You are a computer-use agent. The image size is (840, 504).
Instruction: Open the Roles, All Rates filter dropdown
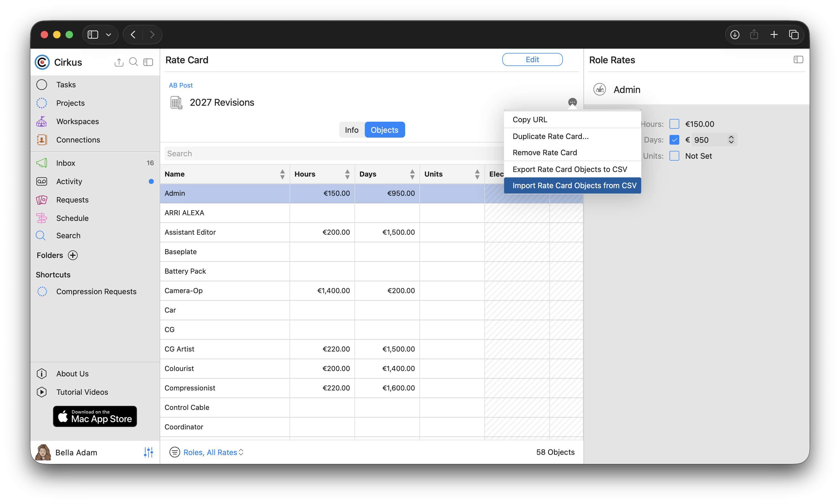pos(214,452)
